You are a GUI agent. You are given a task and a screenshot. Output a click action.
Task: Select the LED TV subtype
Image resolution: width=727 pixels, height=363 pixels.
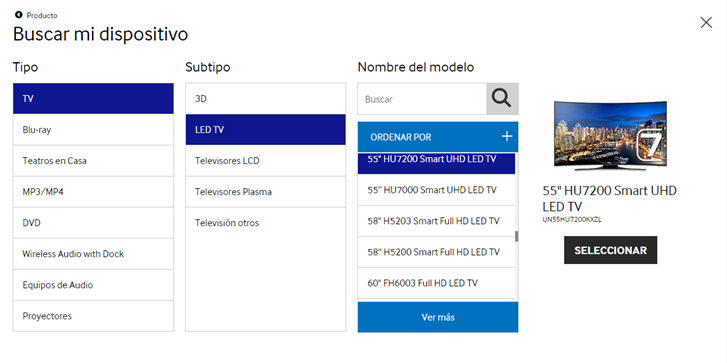click(x=266, y=129)
